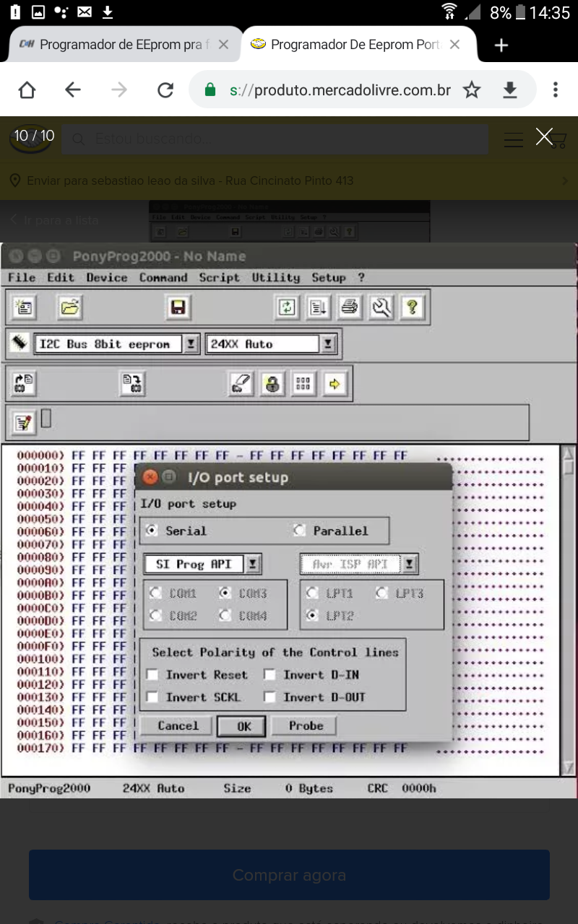Click the configuration bits grid icon
Viewport: 578px width, 924px height.
point(303,383)
